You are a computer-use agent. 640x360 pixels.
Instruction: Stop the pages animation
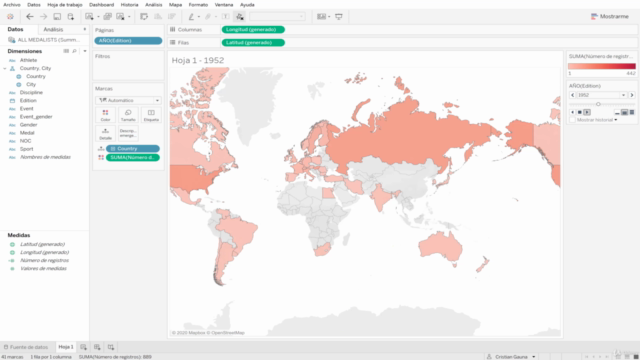click(580, 112)
